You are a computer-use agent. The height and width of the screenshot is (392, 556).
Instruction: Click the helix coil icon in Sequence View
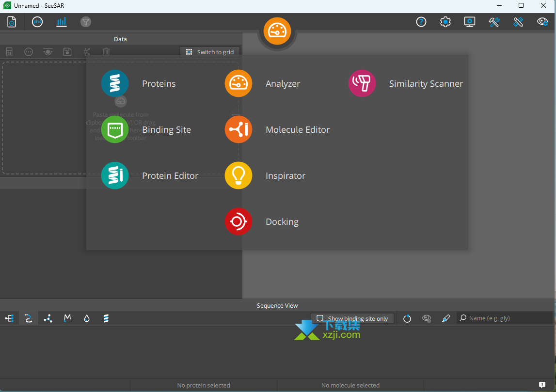(x=106, y=318)
